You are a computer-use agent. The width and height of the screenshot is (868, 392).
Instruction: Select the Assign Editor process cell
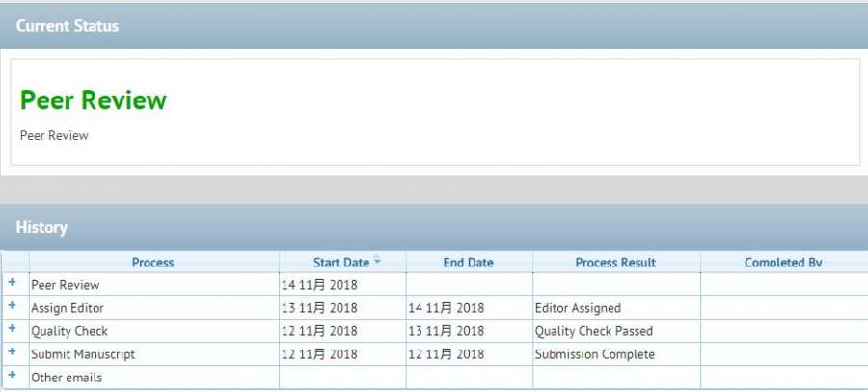click(x=68, y=308)
